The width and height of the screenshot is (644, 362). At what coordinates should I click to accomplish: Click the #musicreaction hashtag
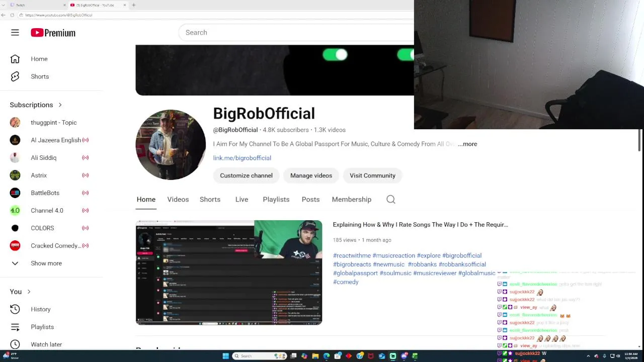394,255
